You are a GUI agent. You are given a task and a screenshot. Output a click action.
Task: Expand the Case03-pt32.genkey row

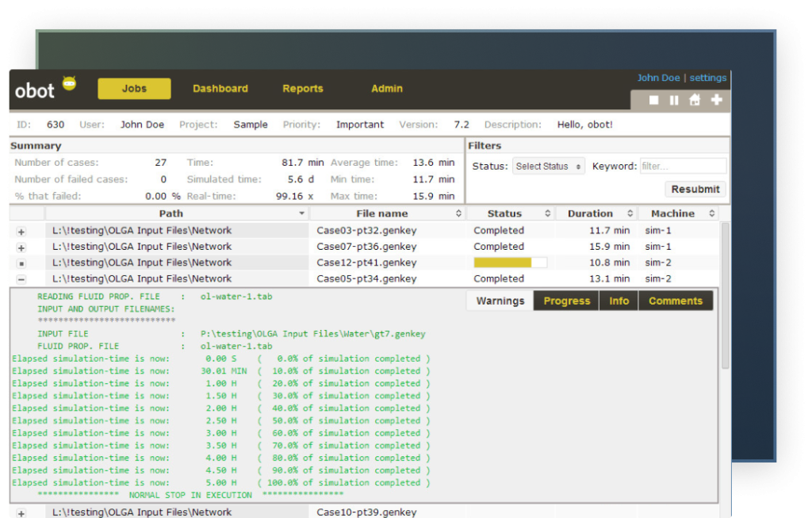21,232
